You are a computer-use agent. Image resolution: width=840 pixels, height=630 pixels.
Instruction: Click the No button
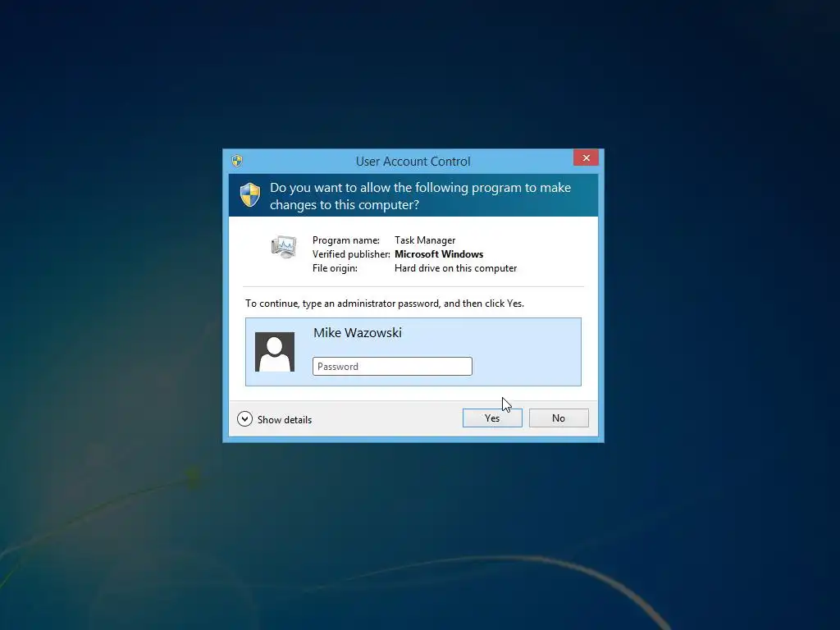[559, 418]
